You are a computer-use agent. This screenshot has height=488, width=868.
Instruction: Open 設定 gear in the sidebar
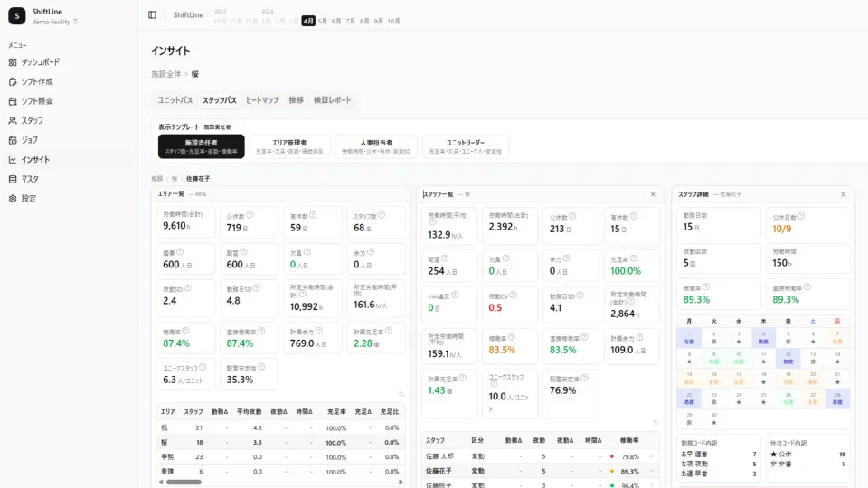coord(28,198)
